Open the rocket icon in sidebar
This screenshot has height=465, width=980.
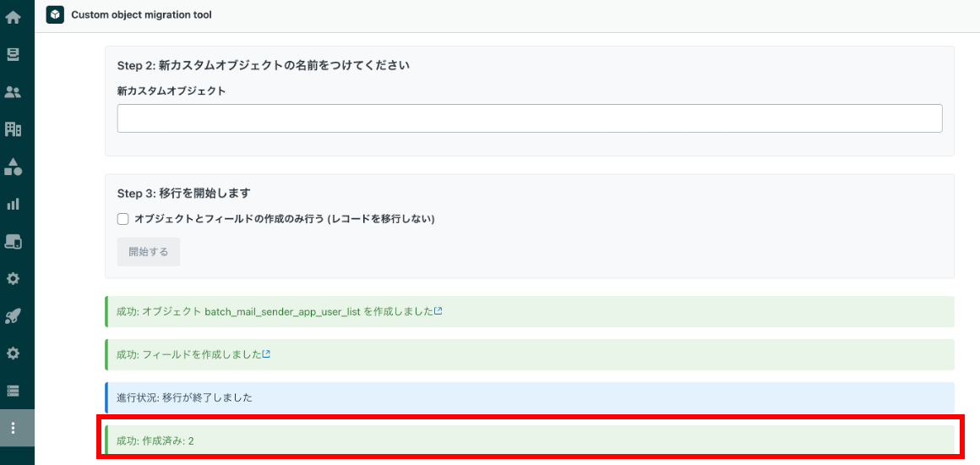pos(14,316)
